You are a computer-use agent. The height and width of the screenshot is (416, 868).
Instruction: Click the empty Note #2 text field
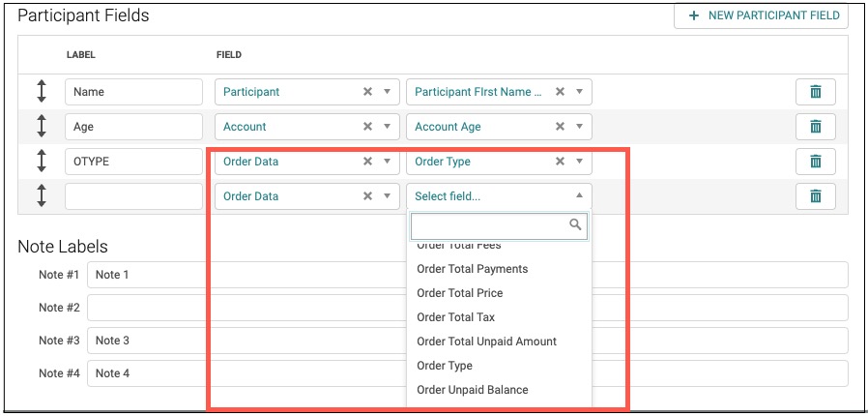(467, 308)
